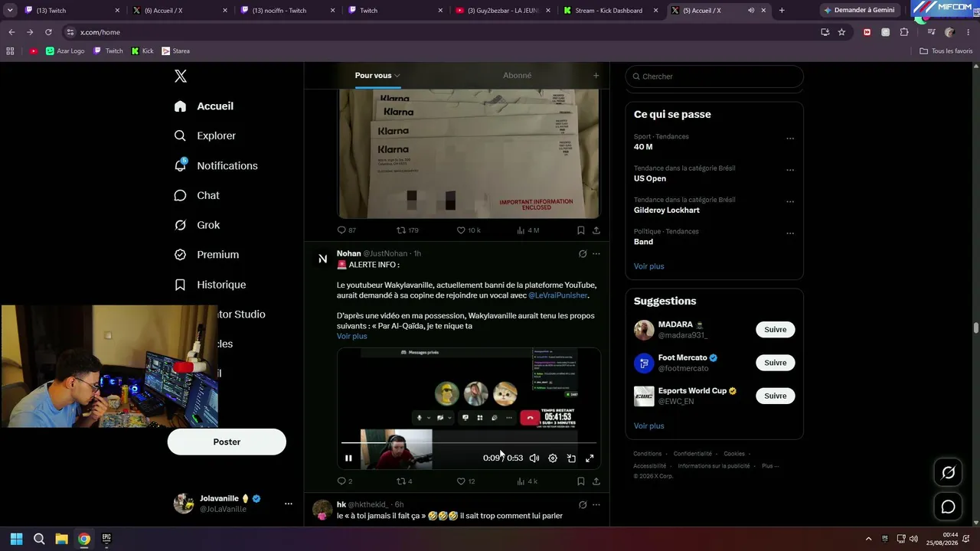Follow Esports World Cup
Viewport: 980px width, 551px height.
pyautogui.click(x=776, y=396)
